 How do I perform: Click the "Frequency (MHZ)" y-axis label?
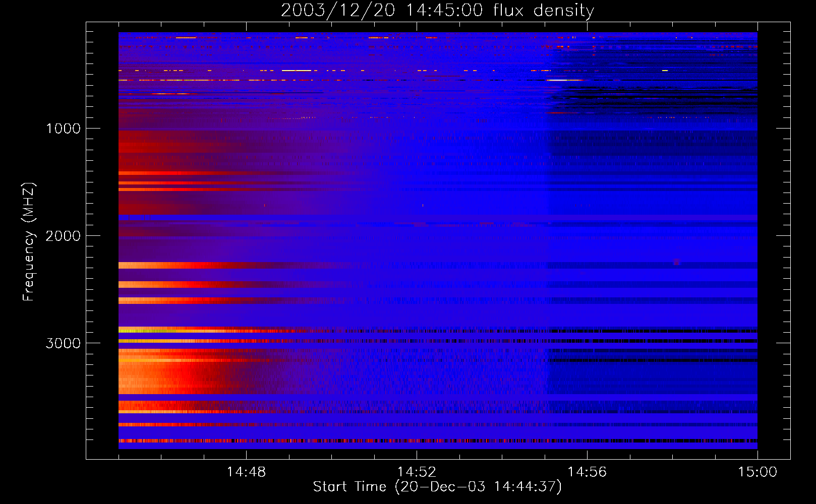click(29, 242)
